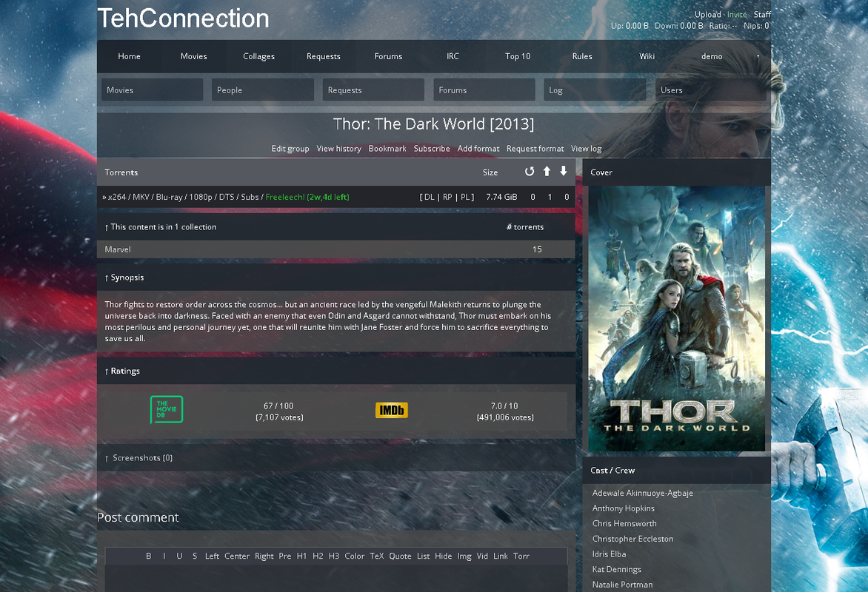This screenshot has height=592, width=868.
Task: Focus the People search field
Action: coord(263,90)
